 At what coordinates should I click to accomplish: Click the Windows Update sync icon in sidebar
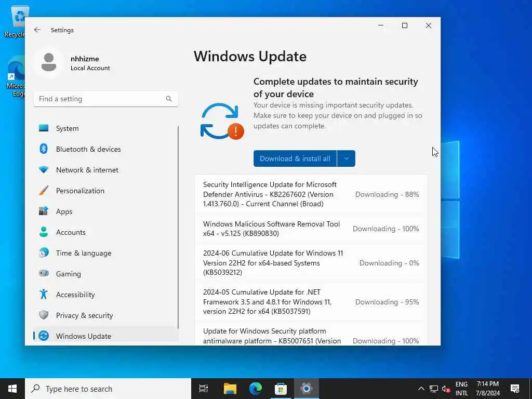click(44, 336)
